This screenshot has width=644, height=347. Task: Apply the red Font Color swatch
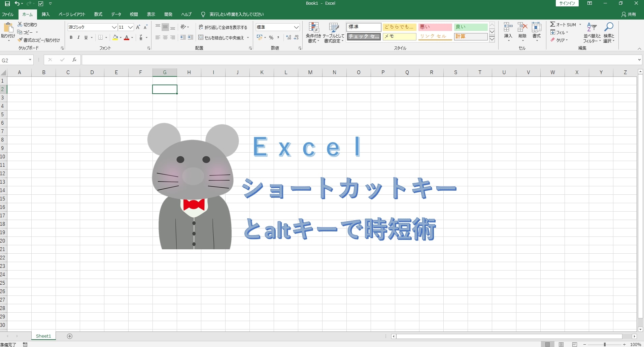click(127, 38)
